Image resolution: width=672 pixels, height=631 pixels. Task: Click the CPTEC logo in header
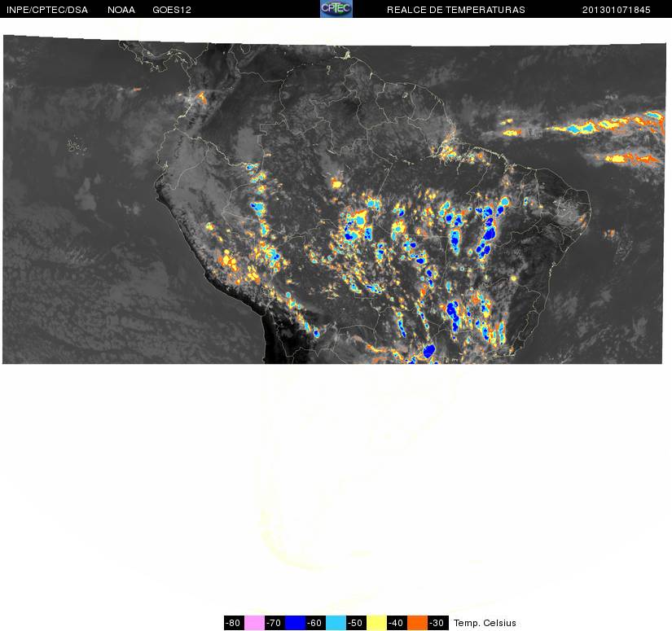336,9
